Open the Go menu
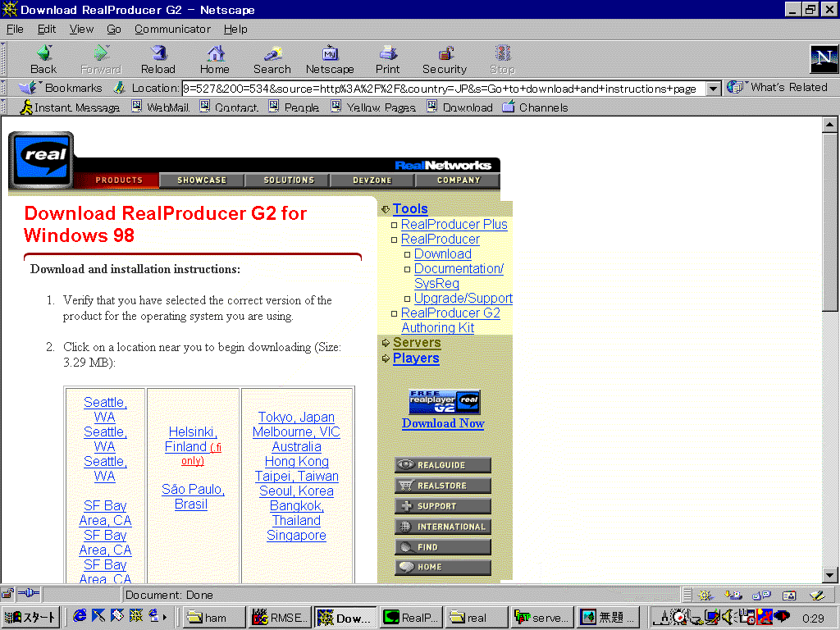The height and width of the screenshot is (630, 840). point(113,29)
